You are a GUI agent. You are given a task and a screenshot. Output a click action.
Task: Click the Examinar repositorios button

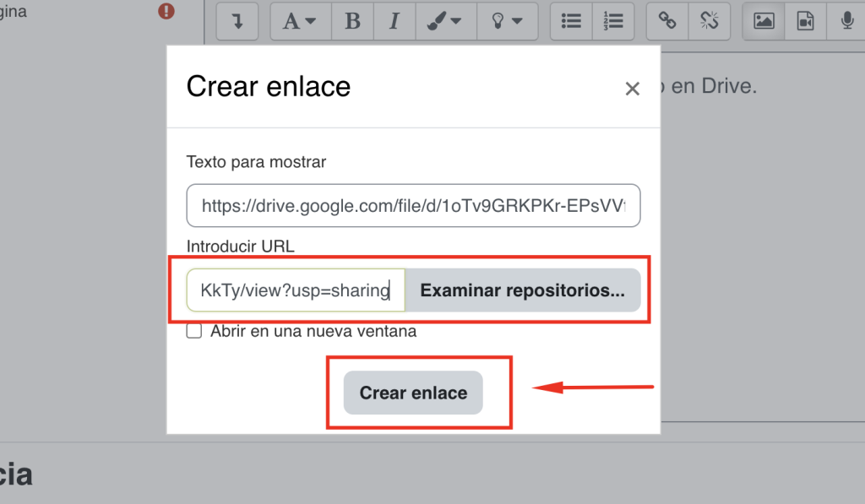tap(522, 290)
